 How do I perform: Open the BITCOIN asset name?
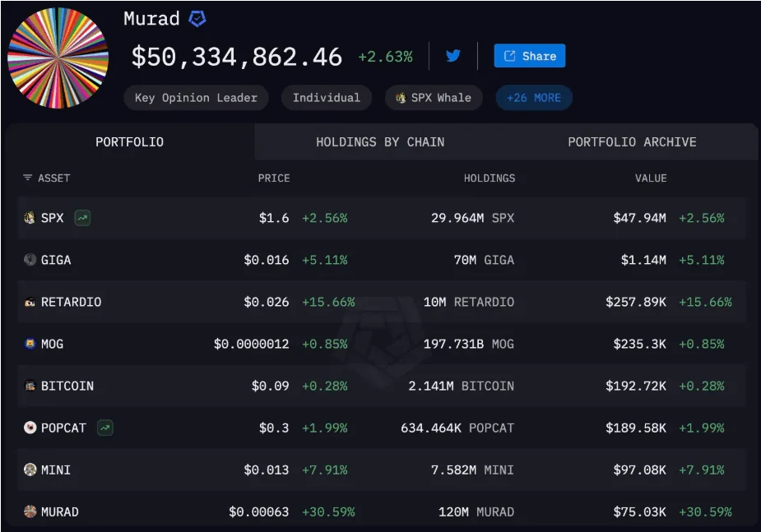67,386
